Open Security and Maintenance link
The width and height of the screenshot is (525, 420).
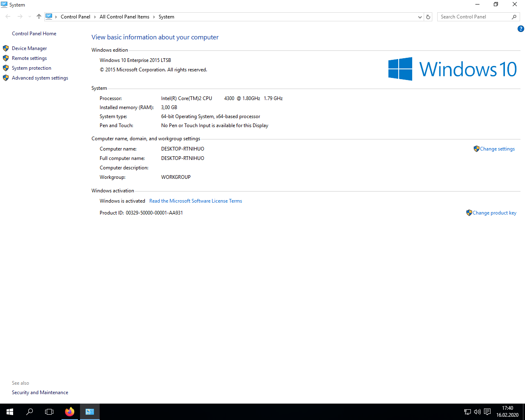pyautogui.click(x=40, y=393)
